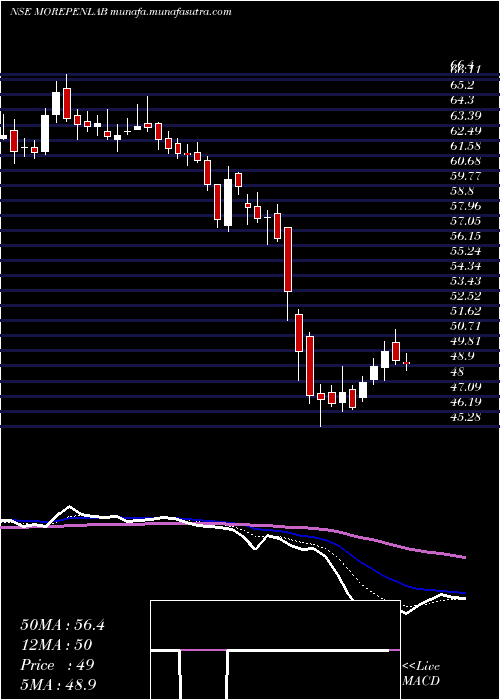
Task: Click the 47.09 price axis label
Action: coord(465,387)
